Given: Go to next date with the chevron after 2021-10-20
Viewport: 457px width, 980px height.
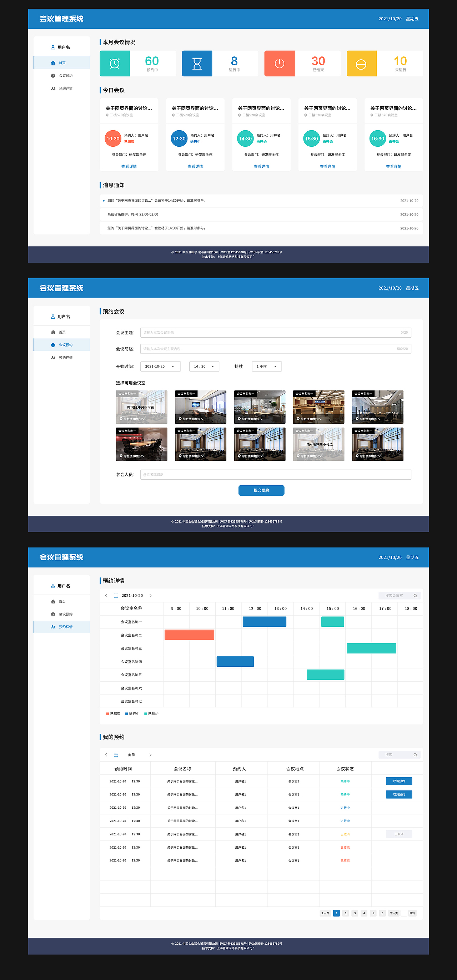Looking at the screenshot, I should (x=150, y=595).
